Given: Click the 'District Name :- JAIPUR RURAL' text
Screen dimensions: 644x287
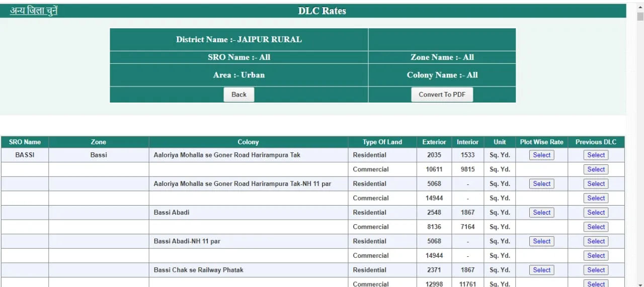Looking at the screenshot, I should [239, 39].
